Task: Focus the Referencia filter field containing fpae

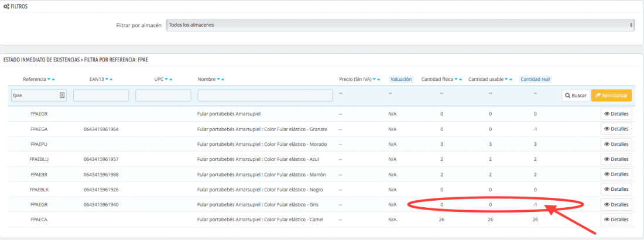Action: tap(39, 95)
